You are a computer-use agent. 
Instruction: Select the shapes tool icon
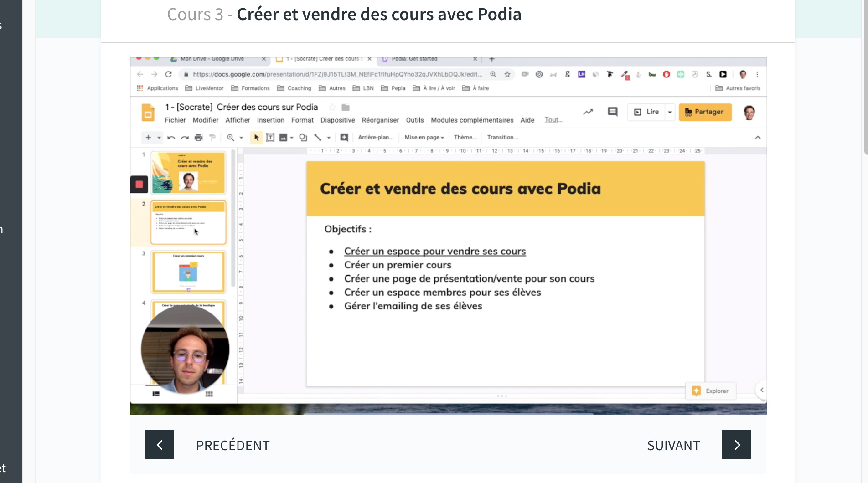303,137
